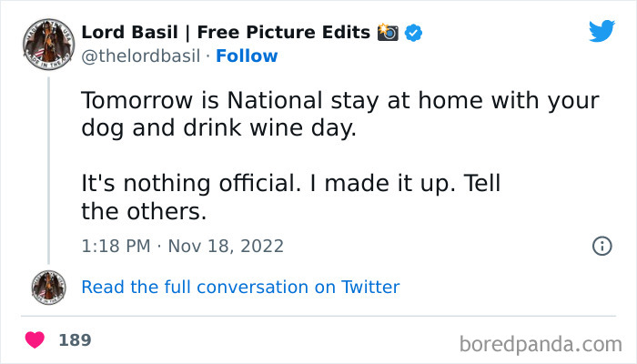This screenshot has height=364, width=637.
Task: Click small avatar beside conversation link
Action: [48, 288]
